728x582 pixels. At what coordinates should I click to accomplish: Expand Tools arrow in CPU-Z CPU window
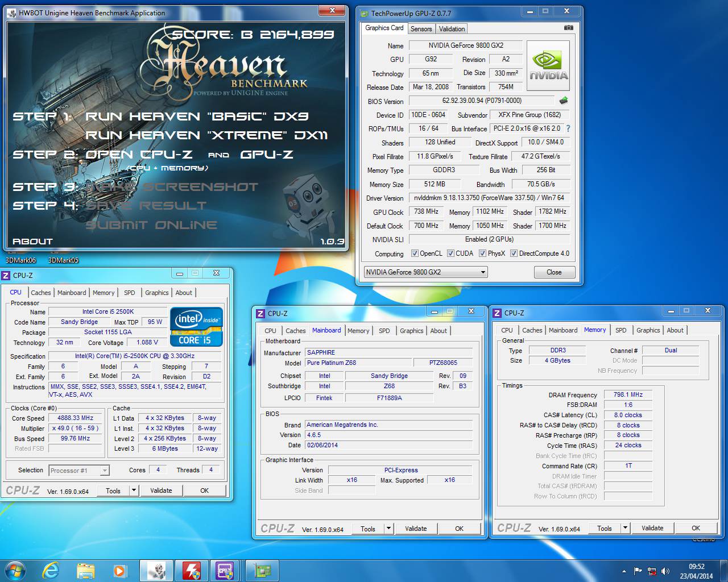coord(134,490)
